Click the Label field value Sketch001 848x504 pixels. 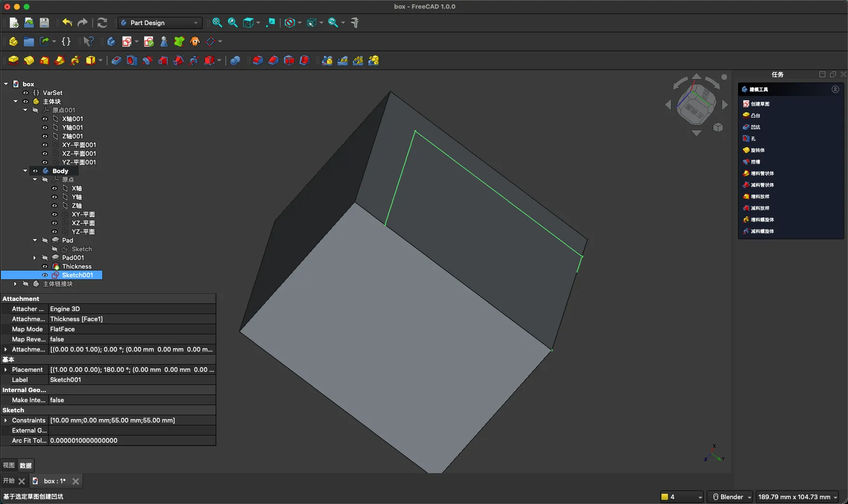point(66,380)
